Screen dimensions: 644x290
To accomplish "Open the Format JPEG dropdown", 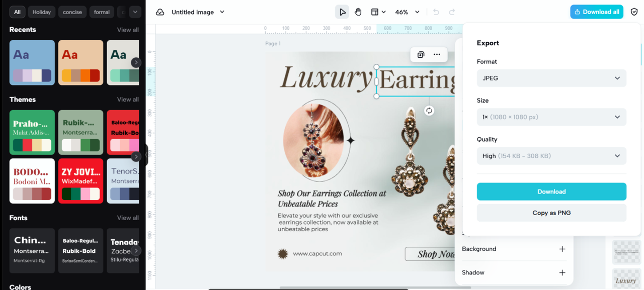I will point(551,78).
